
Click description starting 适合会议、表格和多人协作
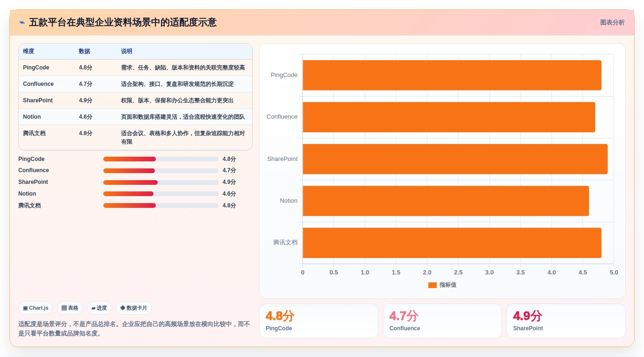[x=183, y=137]
